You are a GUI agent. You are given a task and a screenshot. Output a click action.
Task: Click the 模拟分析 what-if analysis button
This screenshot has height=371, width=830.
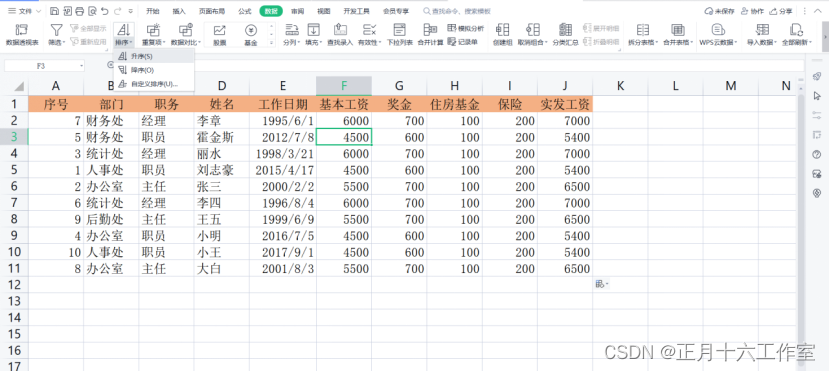coord(466,28)
